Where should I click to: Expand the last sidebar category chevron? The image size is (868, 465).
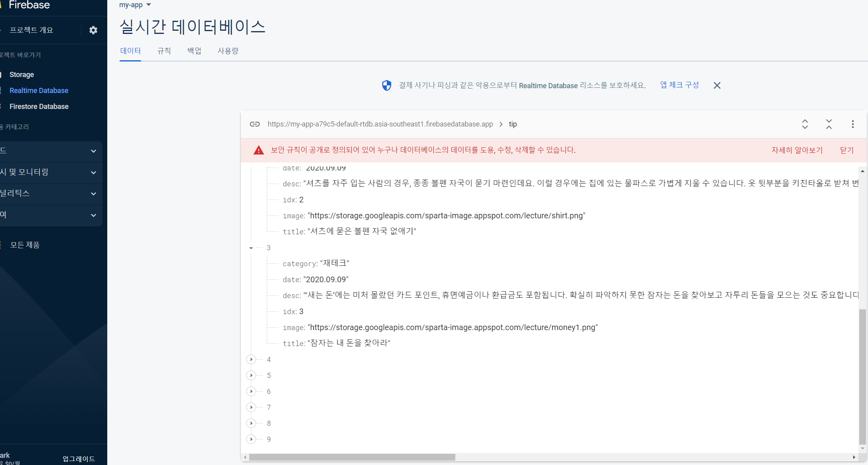click(93, 215)
